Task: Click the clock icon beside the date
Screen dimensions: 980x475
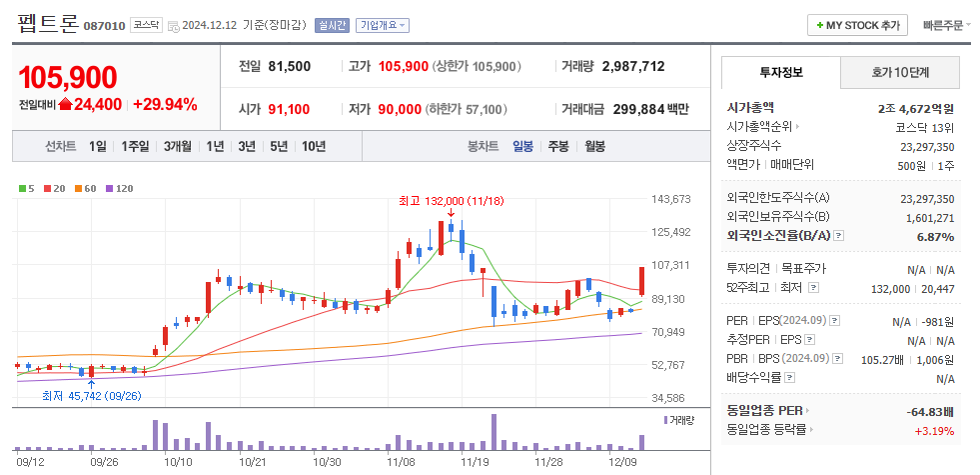Action: (x=173, y=26)
